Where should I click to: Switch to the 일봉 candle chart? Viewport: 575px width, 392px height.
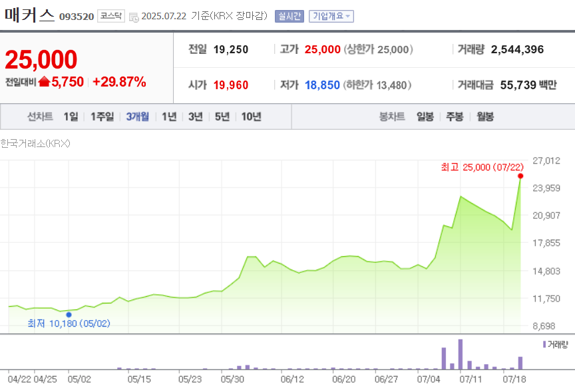pyautogui.click(x=425, y=116)
